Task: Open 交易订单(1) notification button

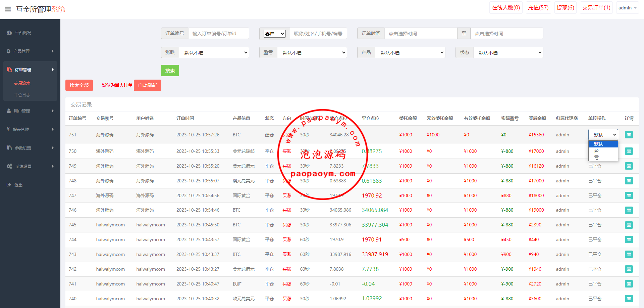Action: coord(596,8)
